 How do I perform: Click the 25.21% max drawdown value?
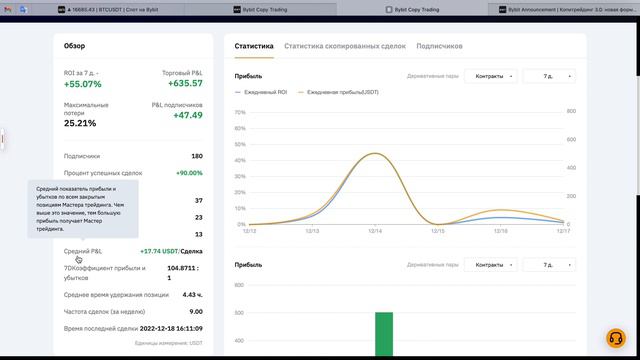[x=80, y=123]
